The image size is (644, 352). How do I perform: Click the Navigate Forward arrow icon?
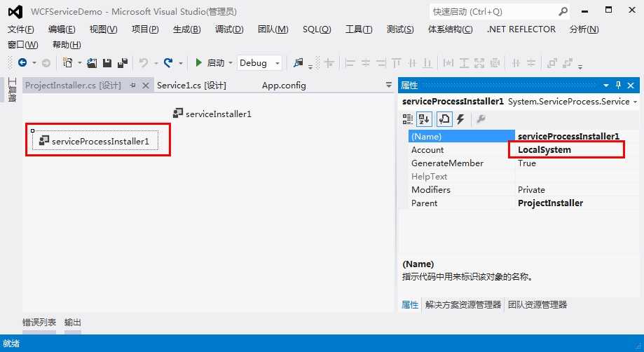(x=46, y=63)
